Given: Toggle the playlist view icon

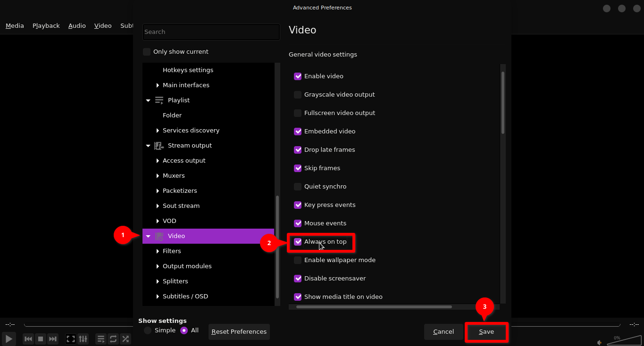Looking at the screenshot, I should tap(101, 339).
